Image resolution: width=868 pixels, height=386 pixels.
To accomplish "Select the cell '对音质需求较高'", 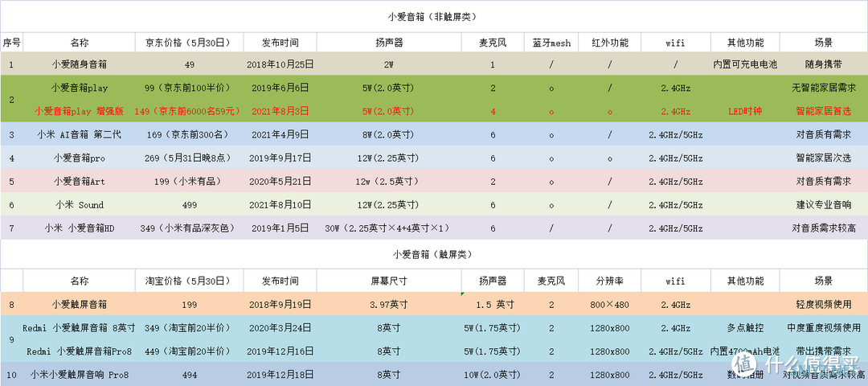I will 824,228.
